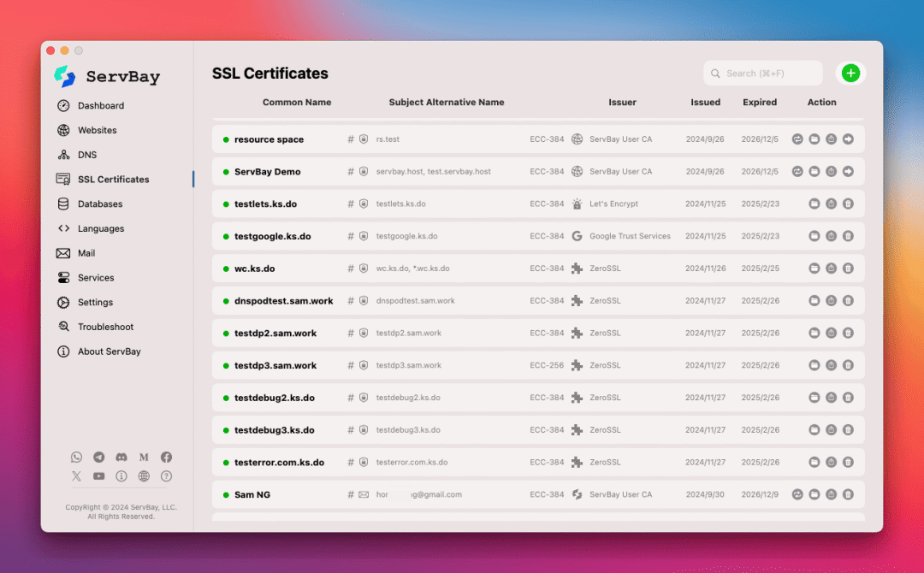Delete the dnspodtest.sam.work certificate

pos(848,301)
